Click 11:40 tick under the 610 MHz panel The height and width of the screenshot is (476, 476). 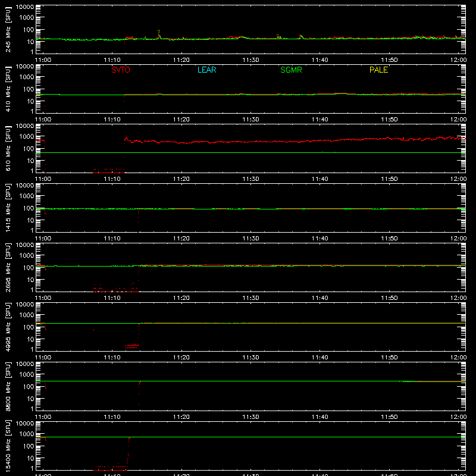(x=320, y=179)
